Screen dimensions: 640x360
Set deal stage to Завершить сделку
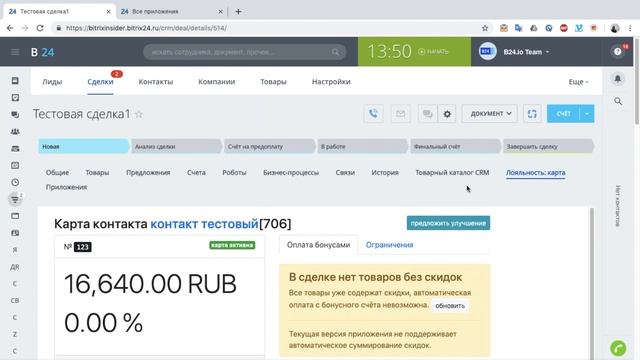(x=548, y=146)
